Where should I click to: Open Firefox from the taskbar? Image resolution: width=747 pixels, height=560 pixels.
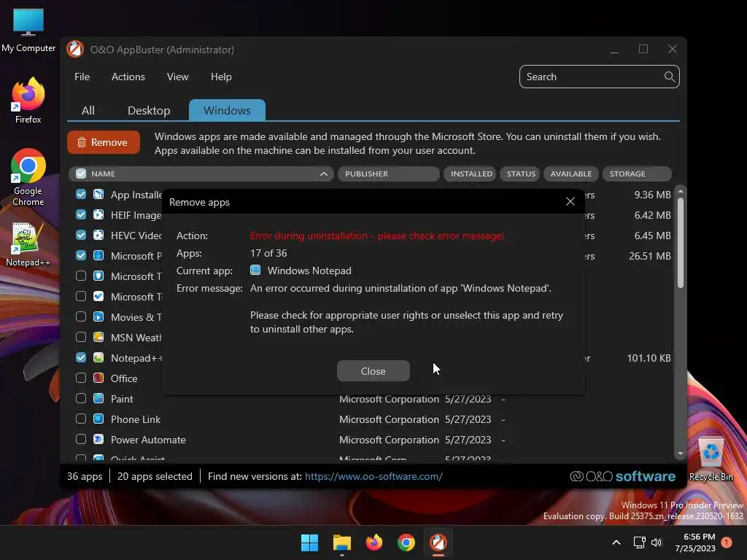pyautogui.click(x=374, y=542)
